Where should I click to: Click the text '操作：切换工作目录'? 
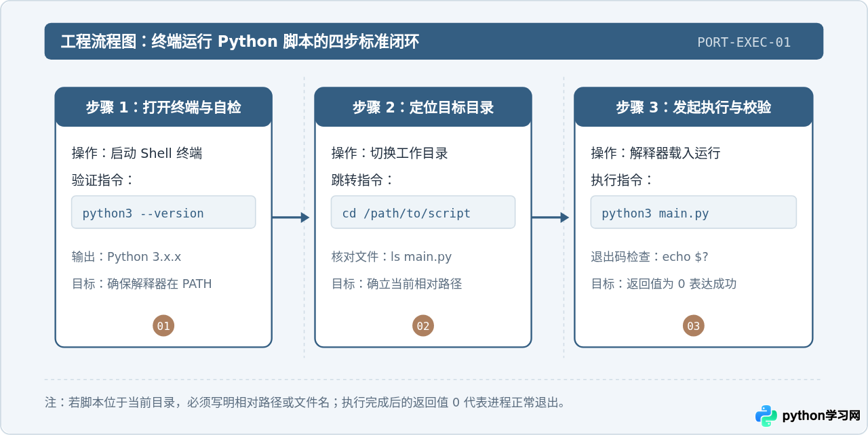click(x=389, y=153)
